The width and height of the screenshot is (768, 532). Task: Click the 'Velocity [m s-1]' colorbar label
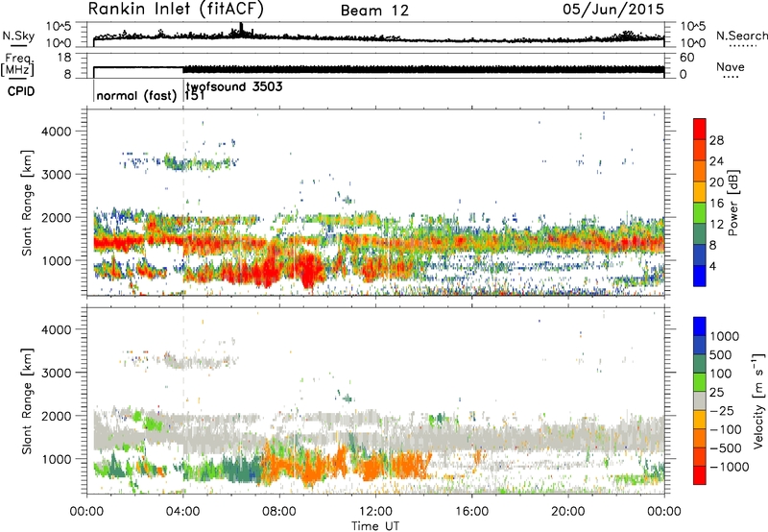coord(758,400)
